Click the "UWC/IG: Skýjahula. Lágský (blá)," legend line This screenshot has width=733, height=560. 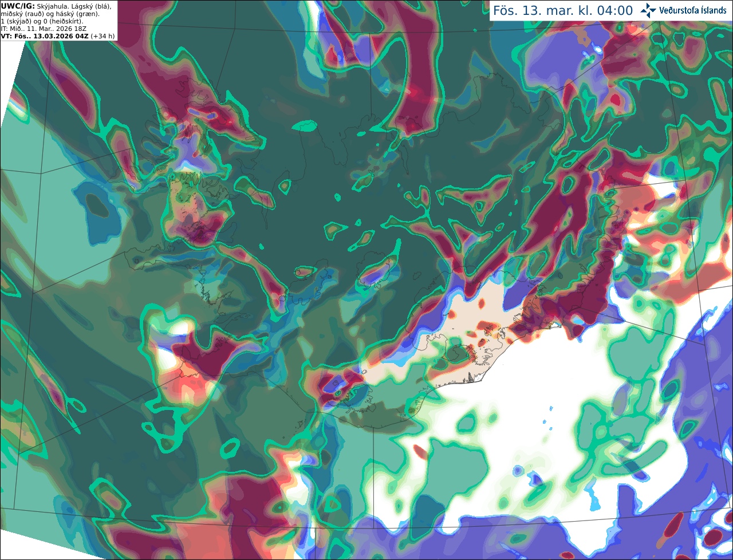[x=56, y=6]
